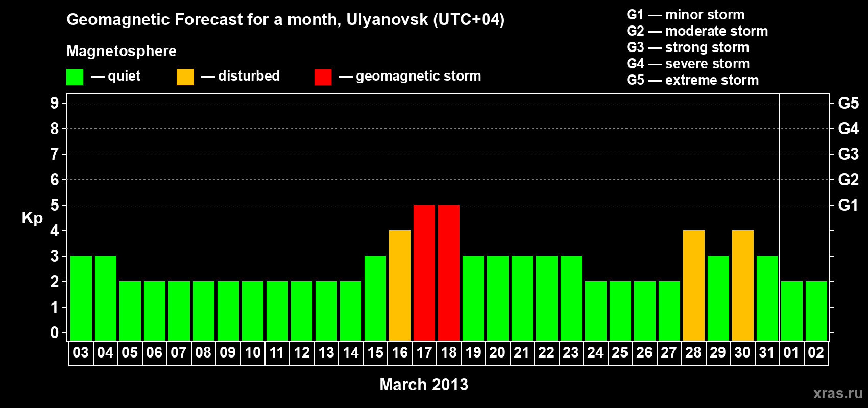868x408 pixels.
Task: Click the G1 label on right axis
Action: point(848,205)
